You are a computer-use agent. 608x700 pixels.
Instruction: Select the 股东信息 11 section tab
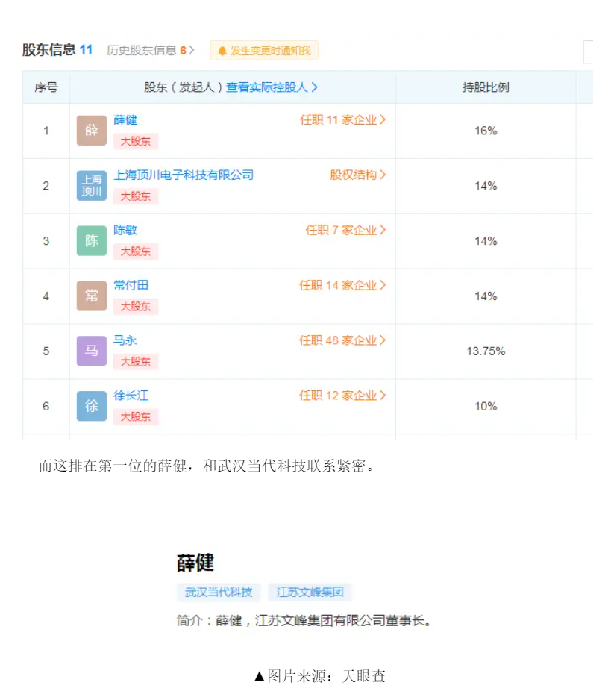click(57, 50)
